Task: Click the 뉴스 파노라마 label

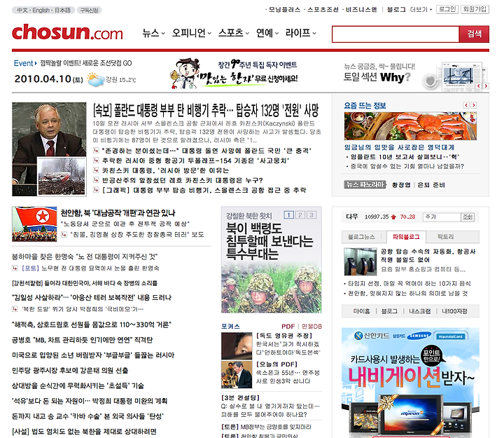Action: [365, 184]
